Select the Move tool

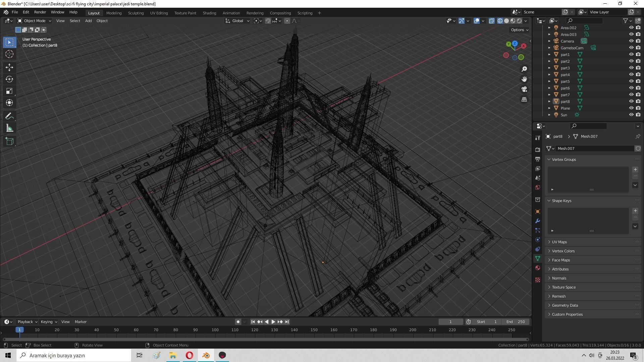click(x=9, y=67)
